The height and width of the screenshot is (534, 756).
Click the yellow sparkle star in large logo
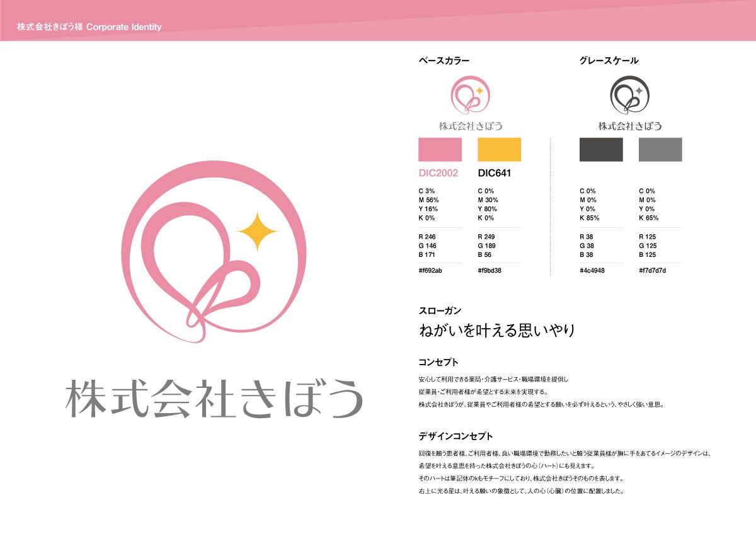pos(257,231)
